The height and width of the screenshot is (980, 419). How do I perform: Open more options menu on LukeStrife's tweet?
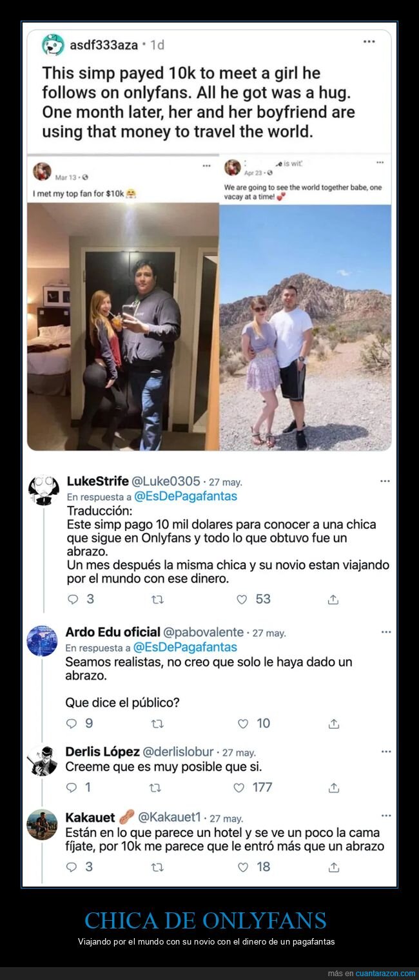[x=385, y=481]
